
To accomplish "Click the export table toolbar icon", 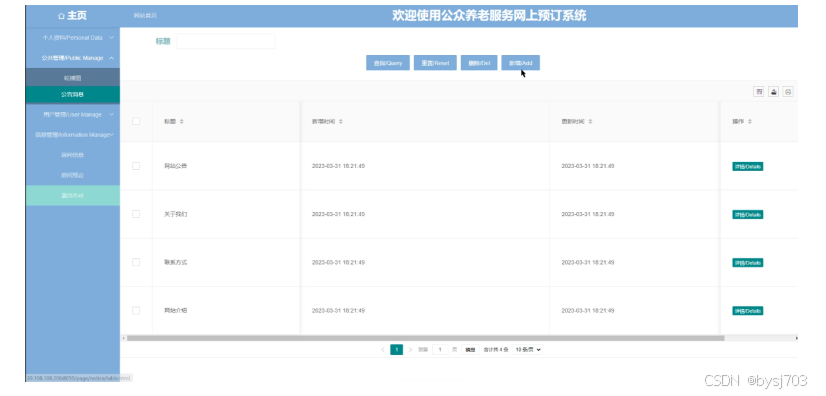I will 773,92.
